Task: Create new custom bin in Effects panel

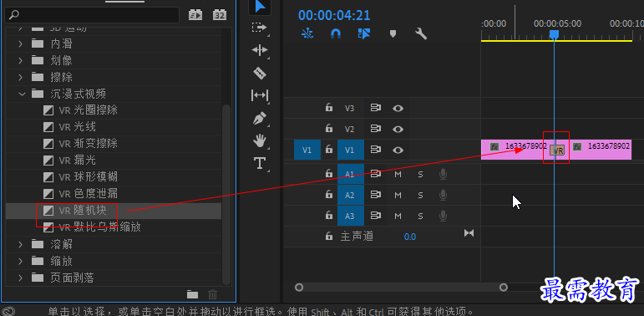Action: (192, 294)
